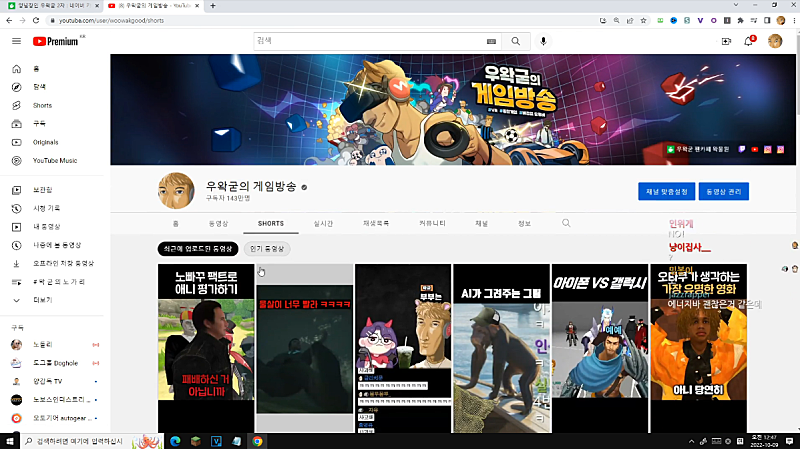Open the hamburger guide menu
Viewport: 800px width, 449px height.
(16, 41)
